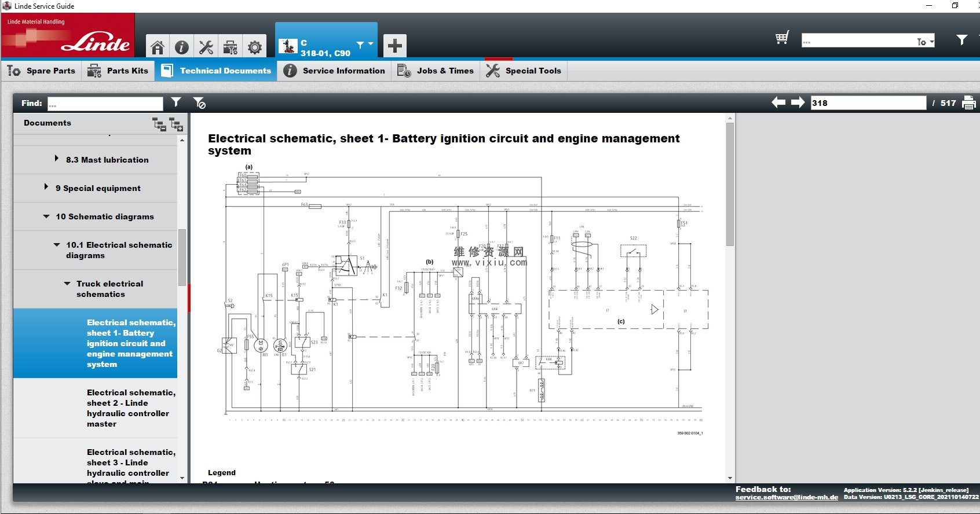Viewport: 980px width, 514px height.
Task: Open Electrical schematic sheet 2 hydraulic master
Action: (x=95, y=408)
